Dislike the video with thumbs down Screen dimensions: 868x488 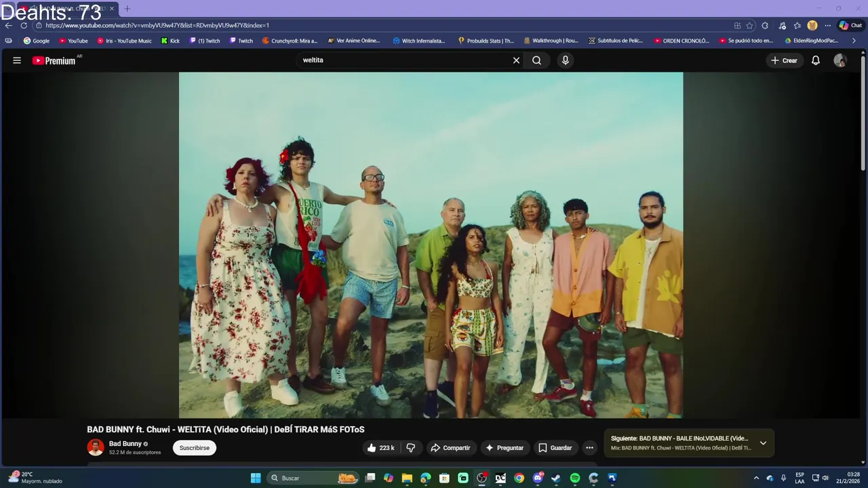410,448
